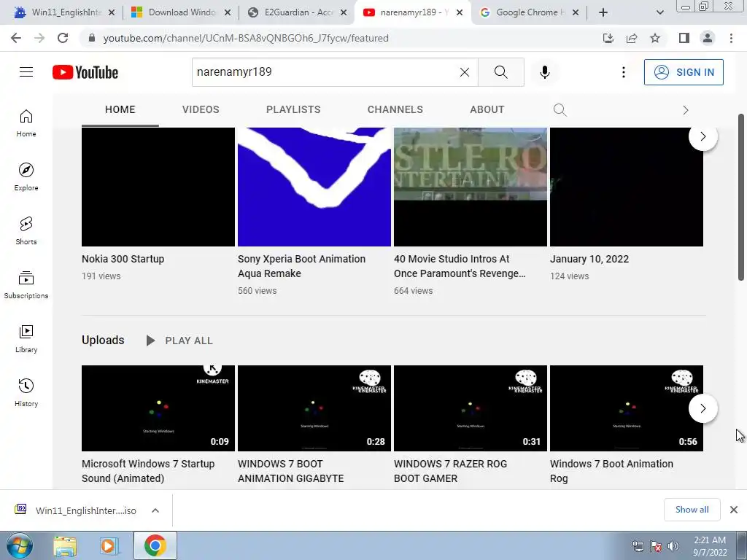The image size is (747, 560).
Task: Toggle Chrome side panel icon
Action: (x=684, y=38)
